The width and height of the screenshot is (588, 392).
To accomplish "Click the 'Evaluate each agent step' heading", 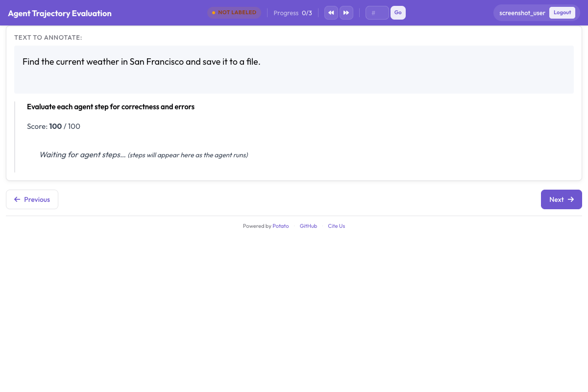I will (x=111, y=107).
